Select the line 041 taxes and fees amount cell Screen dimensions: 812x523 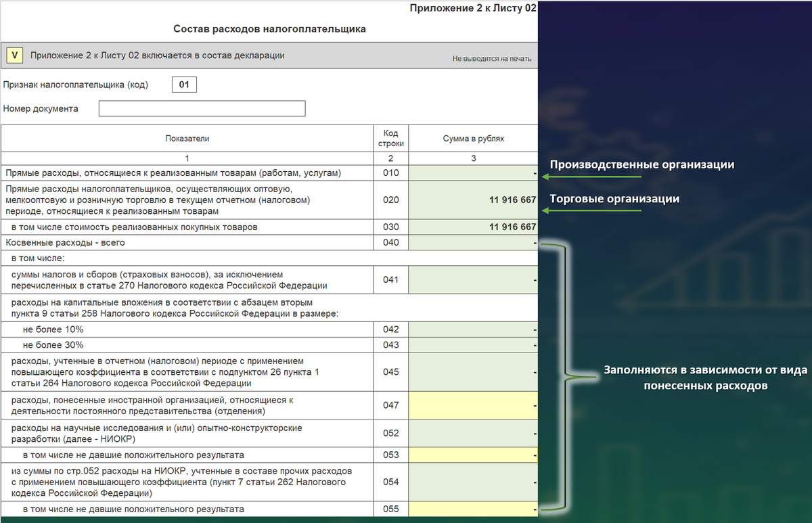pos(472,279)
